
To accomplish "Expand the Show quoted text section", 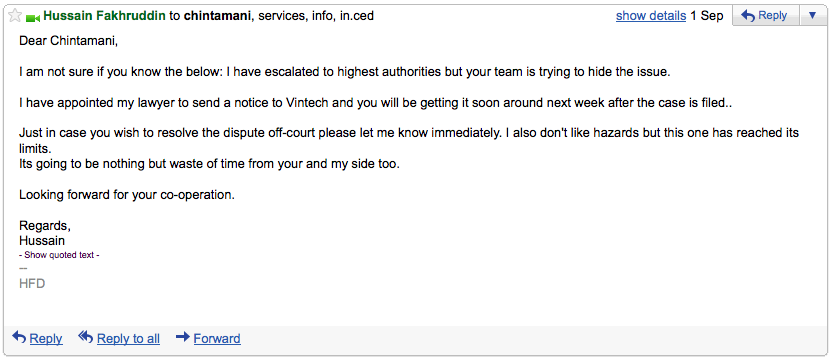I will (x=60, y=255).
